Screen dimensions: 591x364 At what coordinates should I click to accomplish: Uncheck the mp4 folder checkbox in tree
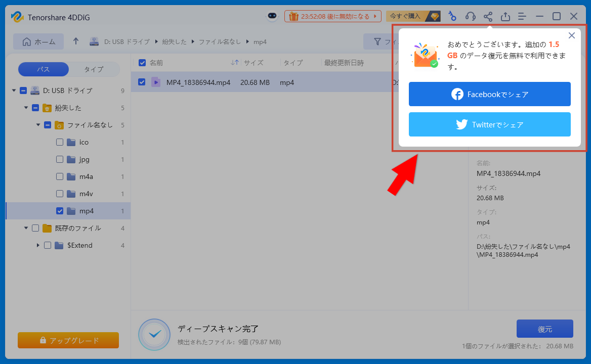60,211
